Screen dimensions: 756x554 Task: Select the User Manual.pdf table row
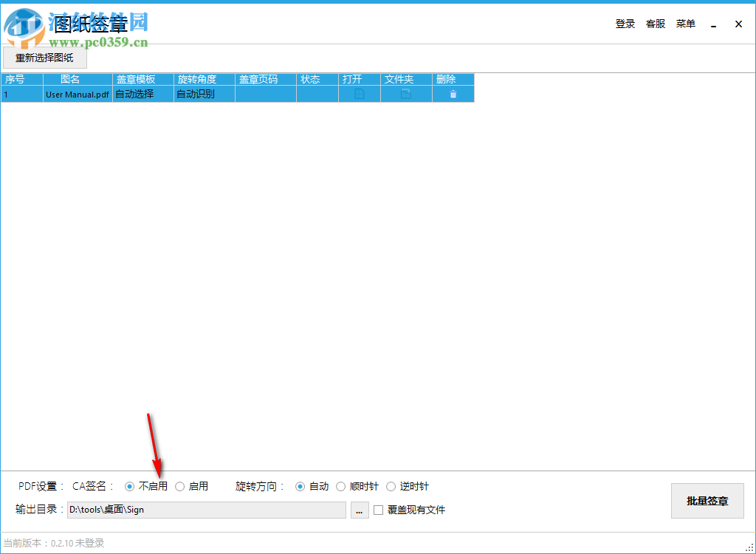pyautogui.click(x=77, y=95)
